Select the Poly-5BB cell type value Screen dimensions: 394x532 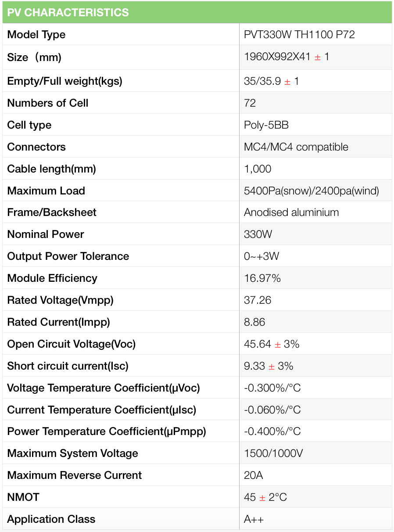click(x=266, y=125)
